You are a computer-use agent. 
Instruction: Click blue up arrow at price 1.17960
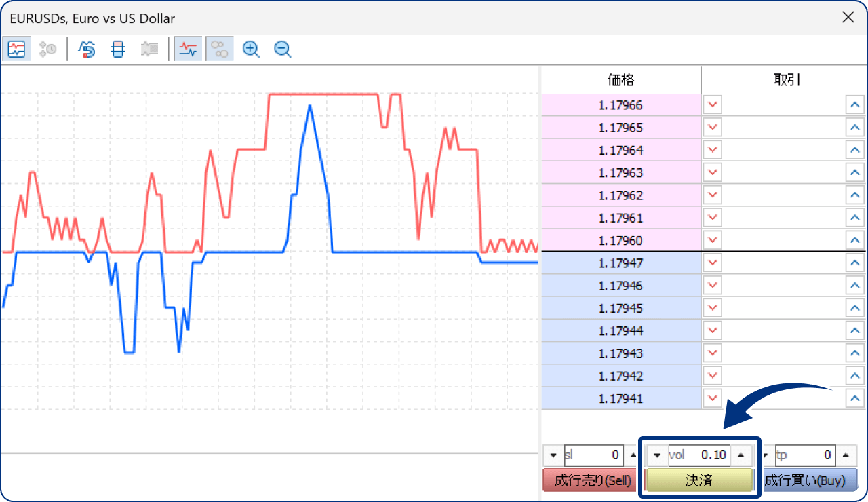(x=855, y=241)
